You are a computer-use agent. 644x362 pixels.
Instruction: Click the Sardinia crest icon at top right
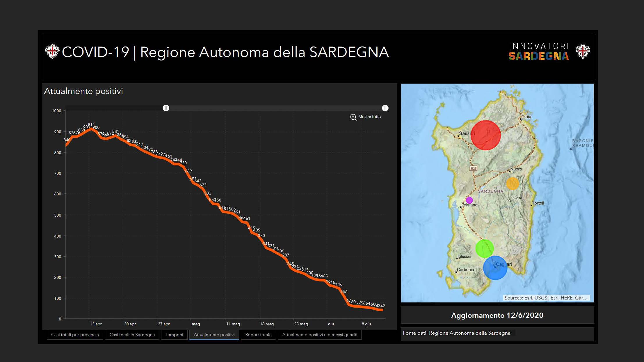click(583, 51)
